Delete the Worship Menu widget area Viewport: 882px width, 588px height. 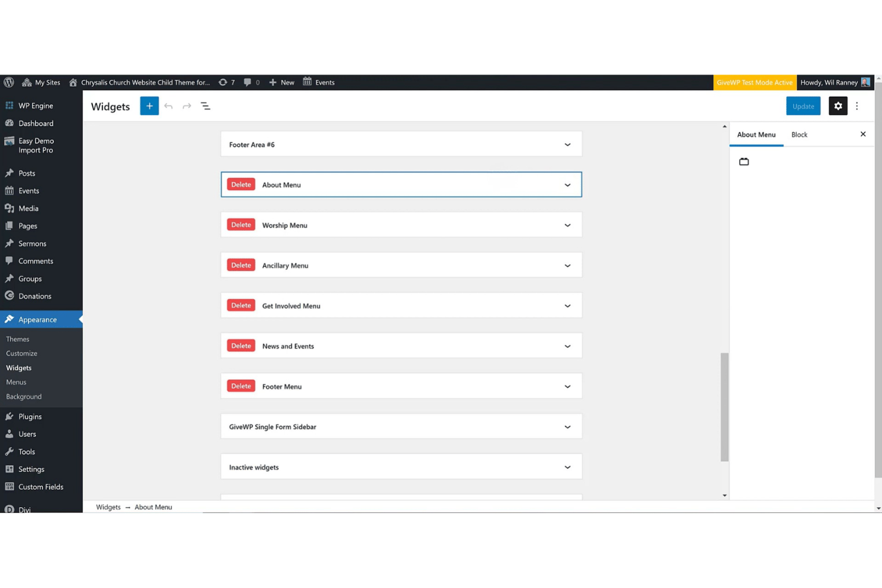pyautogui.click(x=241, y=225)
